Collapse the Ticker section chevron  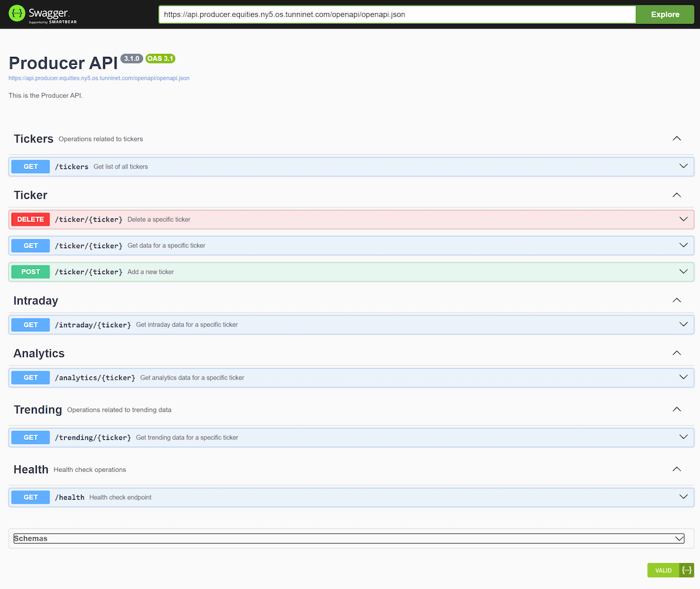tap(677, 195)
